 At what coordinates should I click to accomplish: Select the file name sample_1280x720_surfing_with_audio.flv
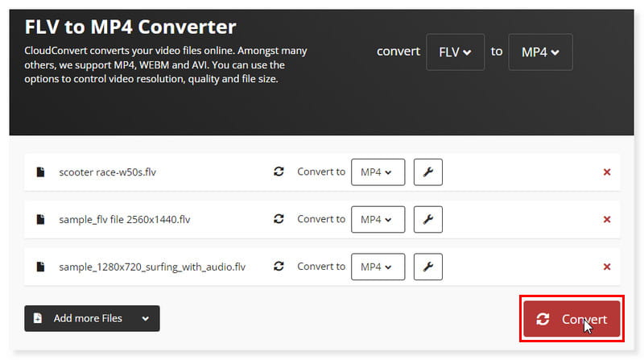(152, 267)
